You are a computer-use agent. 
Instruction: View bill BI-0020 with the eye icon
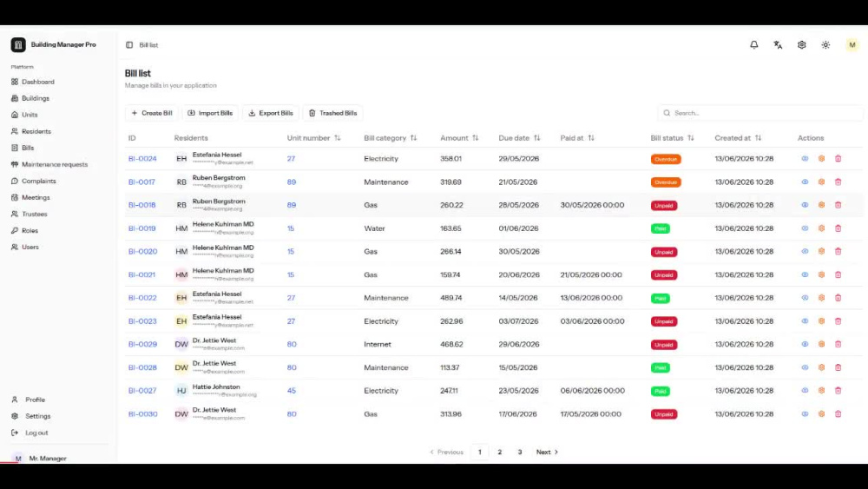805,251
